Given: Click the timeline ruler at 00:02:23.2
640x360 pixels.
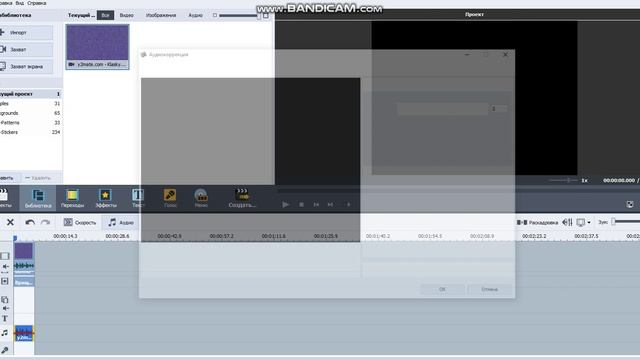Looking at the screenshot, I should point(534,236).
